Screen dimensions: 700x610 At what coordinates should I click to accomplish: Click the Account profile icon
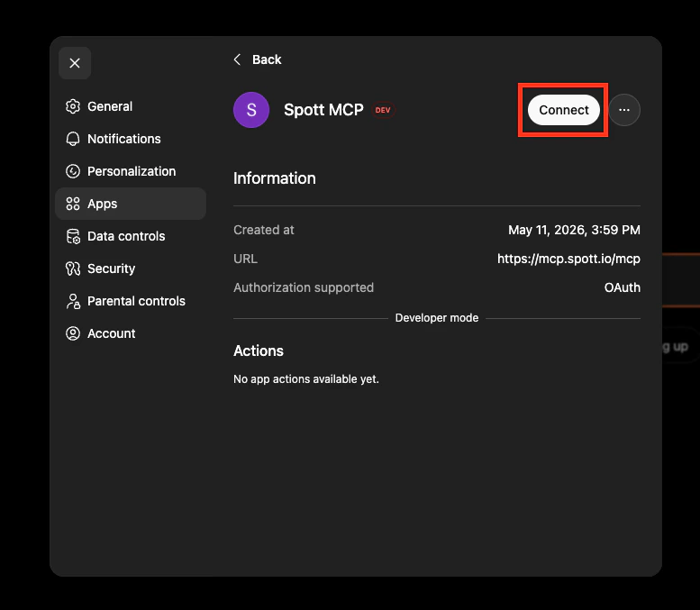(x=73, y=333)
